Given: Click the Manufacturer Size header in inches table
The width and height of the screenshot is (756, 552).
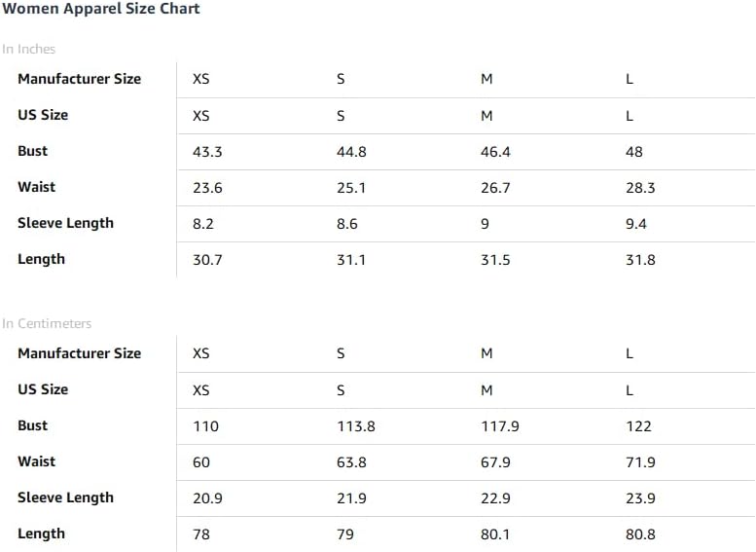Looking at the screenshot, I should tap(80, 79).
